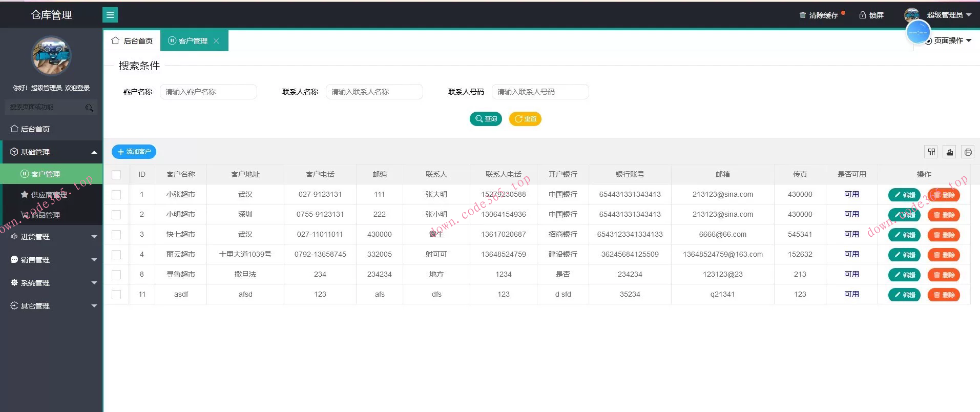Click the 系统管理 gear icon

(14, 282)
